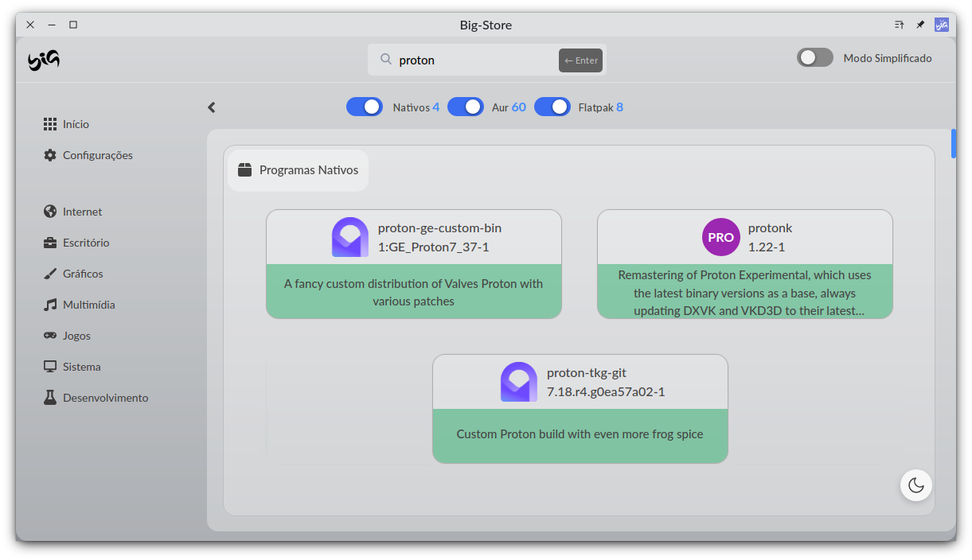Screen dimensions: 972x560
Task: Click the search magnifier icon
Action: (385, 60)
